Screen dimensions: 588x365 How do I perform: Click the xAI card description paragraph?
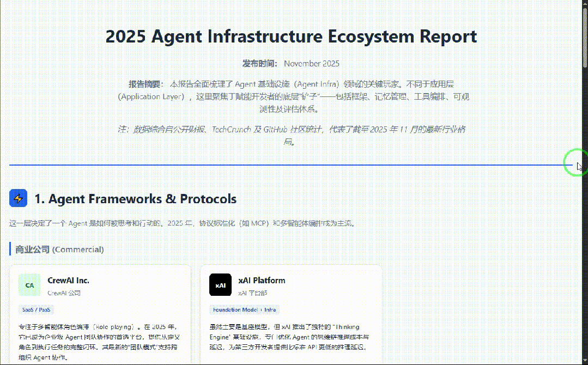click(289, 337)
